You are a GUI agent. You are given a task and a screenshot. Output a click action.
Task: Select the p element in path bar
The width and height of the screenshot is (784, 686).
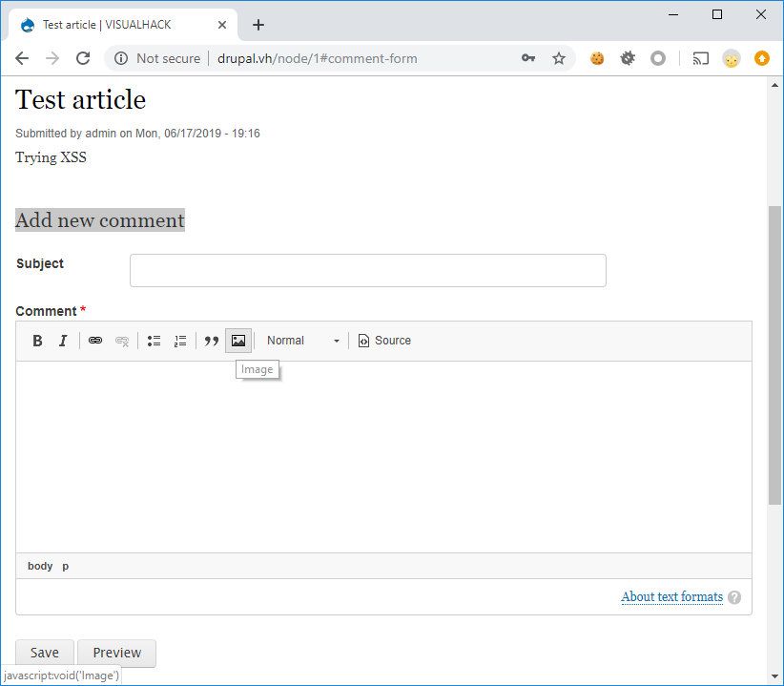pyautogui.click(x=66, y=566)
